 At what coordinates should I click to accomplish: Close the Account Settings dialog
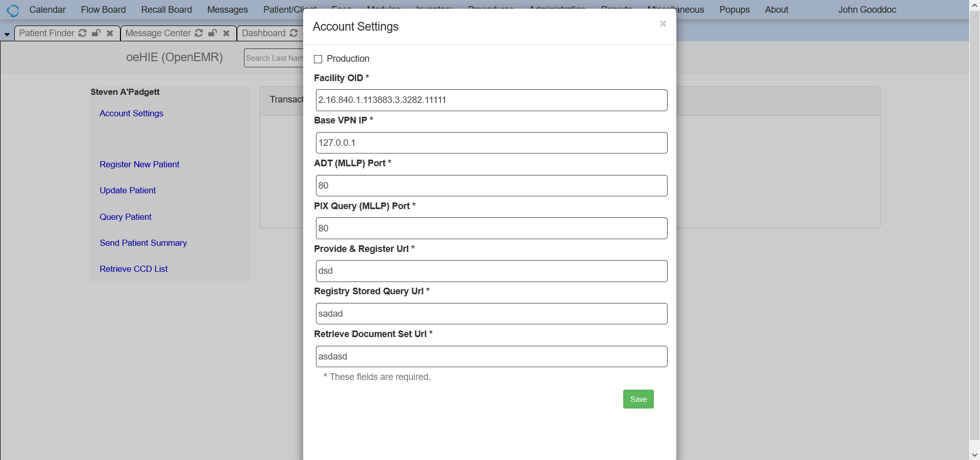(x=663, y=23)
